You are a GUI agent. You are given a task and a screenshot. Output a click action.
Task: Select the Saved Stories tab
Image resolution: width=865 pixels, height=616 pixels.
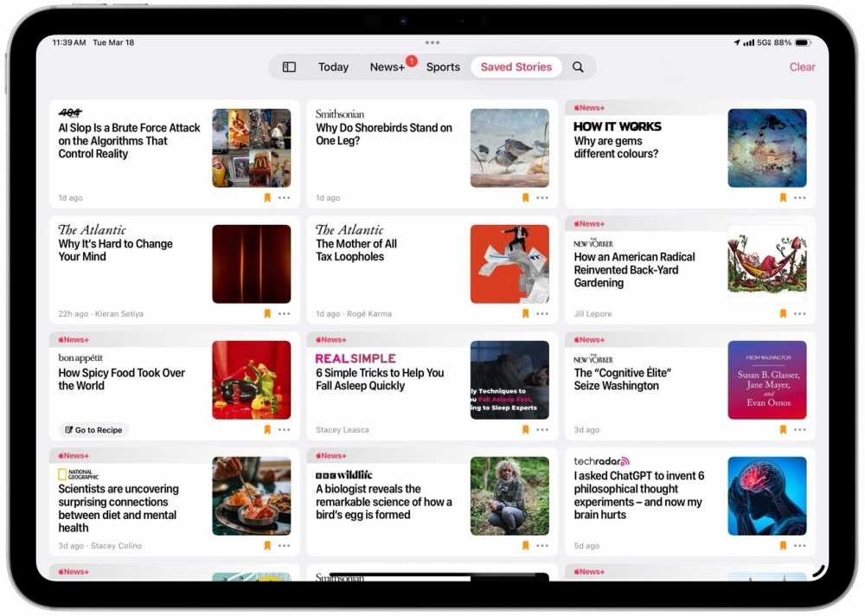[516, 67]
